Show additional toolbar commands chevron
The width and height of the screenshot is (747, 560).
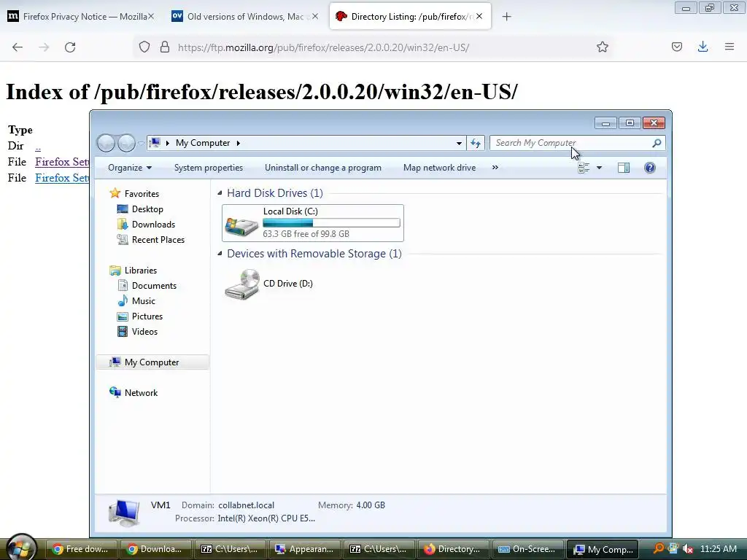[495, 167]
